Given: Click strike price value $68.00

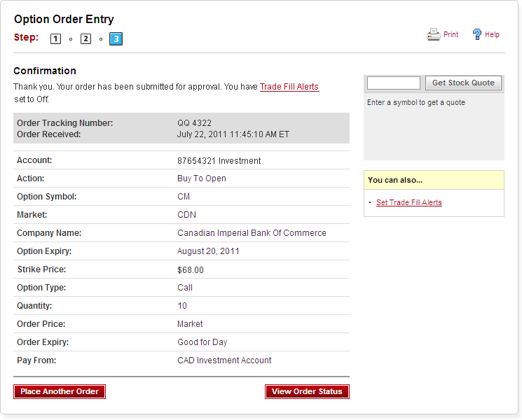Looking at the screenshot, I should (x=190, y=270).
